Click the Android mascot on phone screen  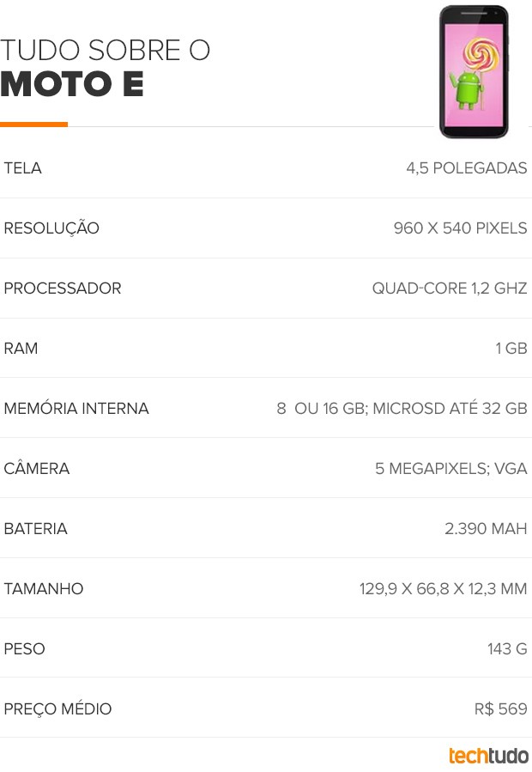(468, 89)
